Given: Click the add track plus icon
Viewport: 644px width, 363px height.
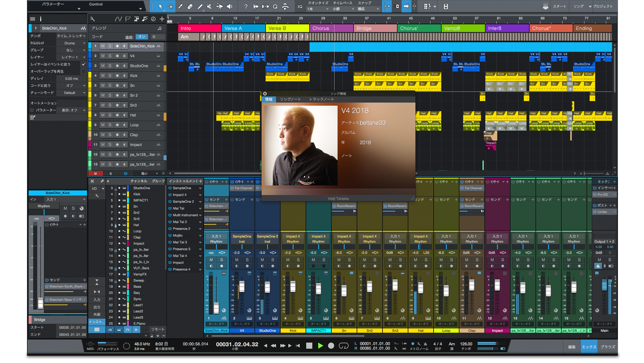Looking at the screenshot, I should pos(162,19).
